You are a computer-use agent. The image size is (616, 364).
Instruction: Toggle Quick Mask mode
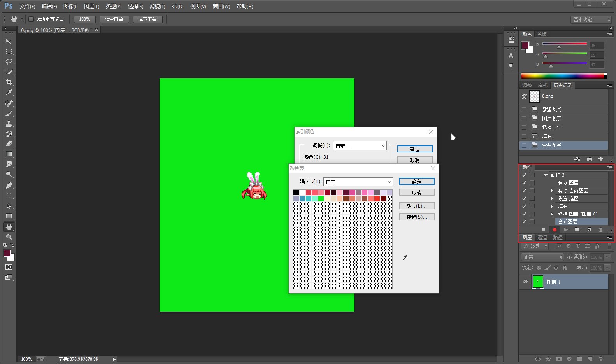(9, 267)
